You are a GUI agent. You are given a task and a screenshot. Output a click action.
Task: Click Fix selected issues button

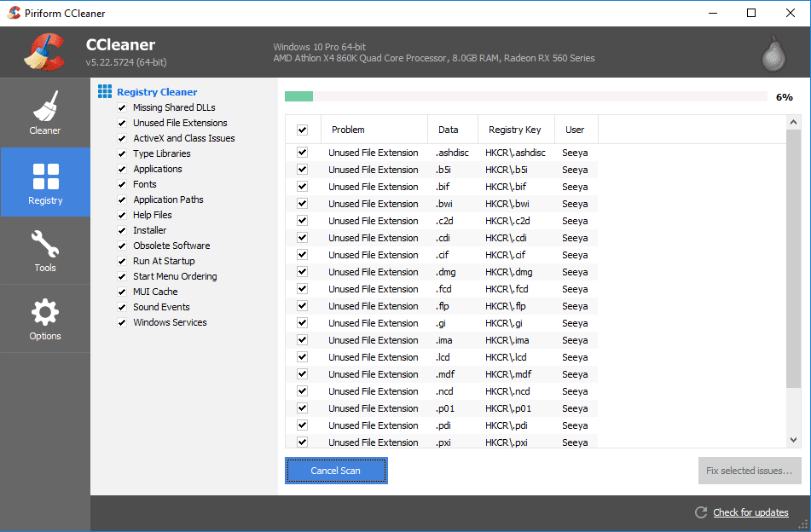750,471
